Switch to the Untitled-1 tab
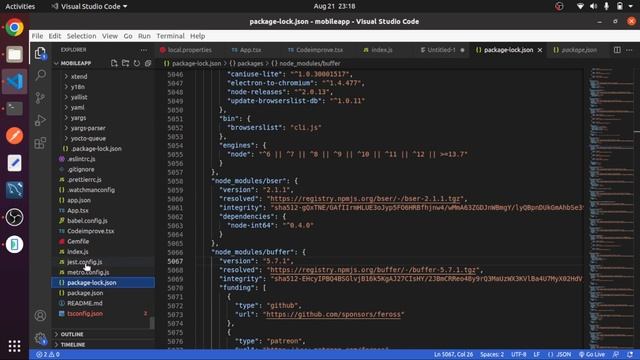Screen dimensions: 640x360 coord(442,50)
